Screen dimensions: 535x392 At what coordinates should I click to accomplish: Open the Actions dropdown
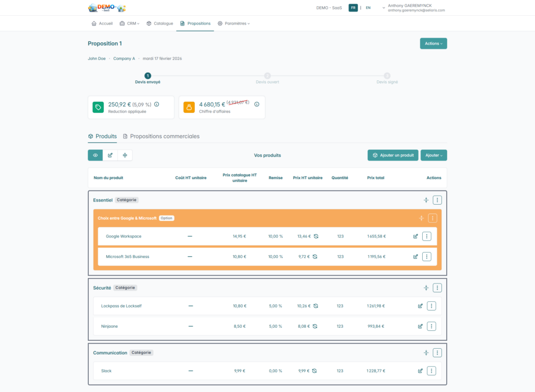click(433, 43)
